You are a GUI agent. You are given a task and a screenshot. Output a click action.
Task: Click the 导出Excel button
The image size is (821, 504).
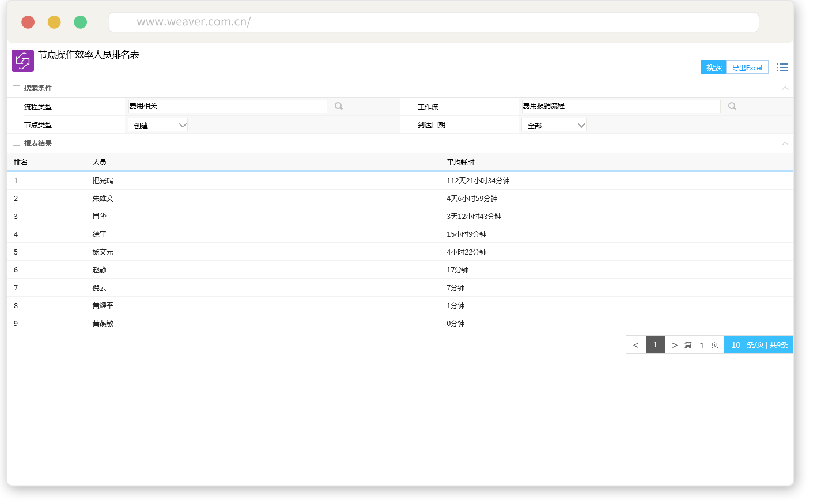(x=747, y=67)
